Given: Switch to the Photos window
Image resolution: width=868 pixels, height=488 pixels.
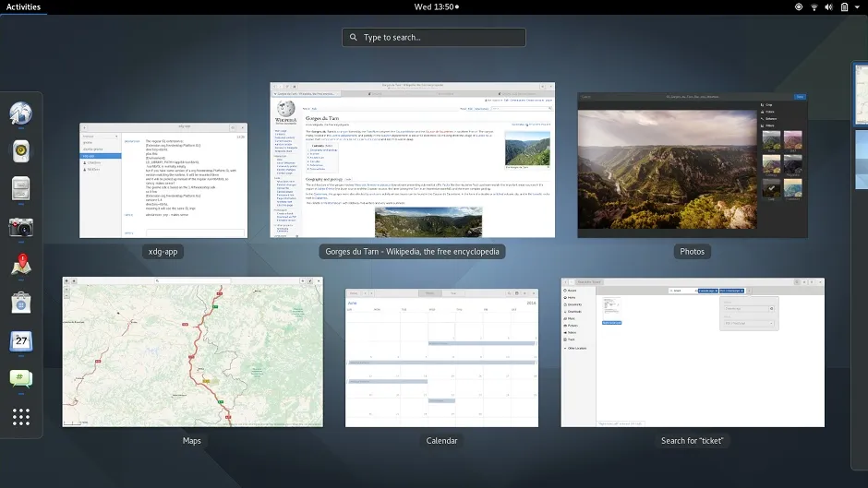Looking at the screenshot, I should [x=692, y=165].
